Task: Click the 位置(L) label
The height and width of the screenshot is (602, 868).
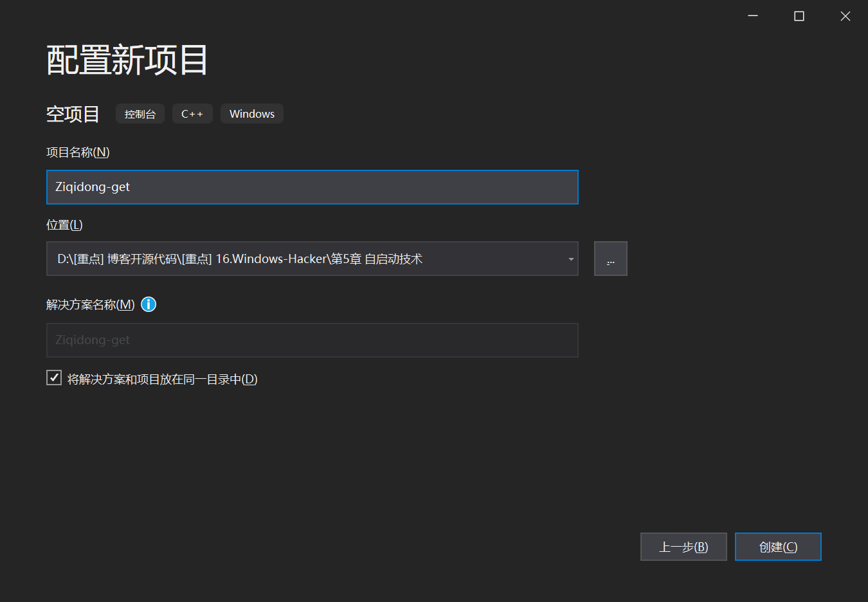Action: (x=64, y=225)
